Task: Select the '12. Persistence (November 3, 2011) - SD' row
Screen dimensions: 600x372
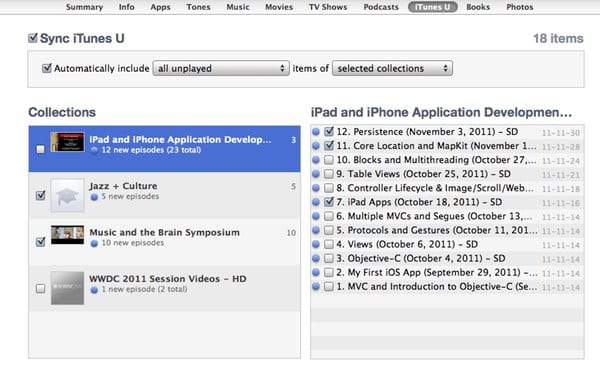Action: (x=447, y=132)
